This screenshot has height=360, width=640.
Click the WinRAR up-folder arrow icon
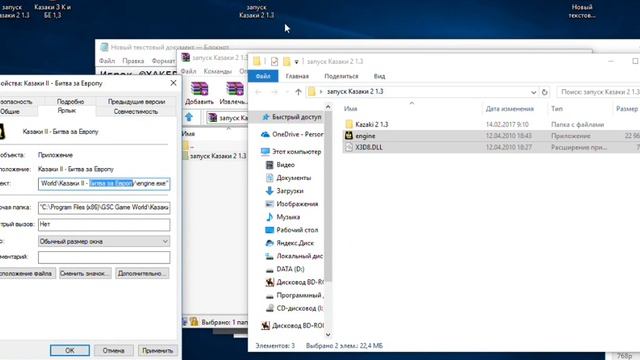[189, 118]
